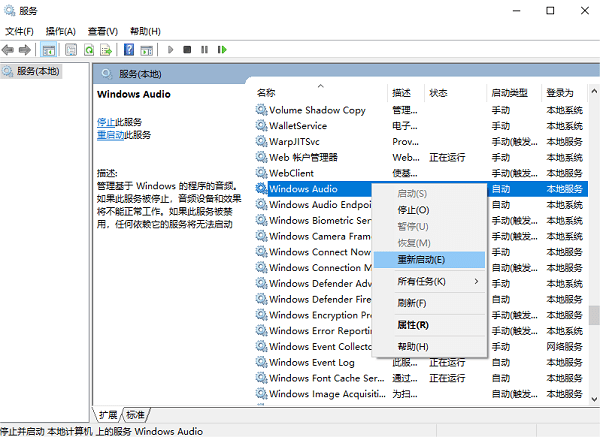Open the 查看(V) menu
600x437 pixels.
pos(102,31)
